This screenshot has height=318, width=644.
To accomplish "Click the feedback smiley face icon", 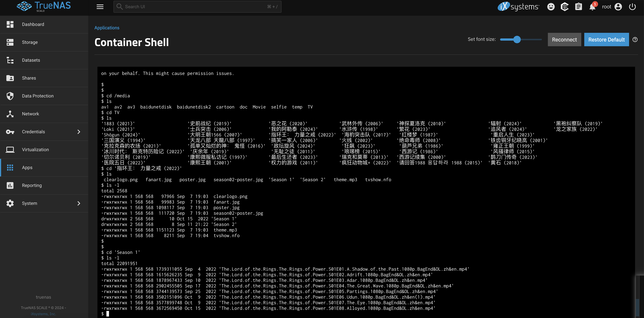I will coord(551,7).
